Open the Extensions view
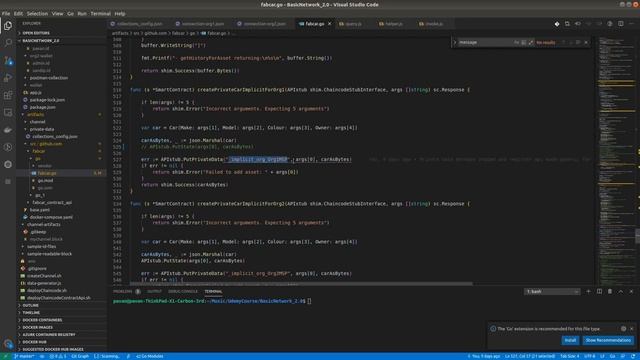This screenshot has height=360, width=640. [8, 95]
